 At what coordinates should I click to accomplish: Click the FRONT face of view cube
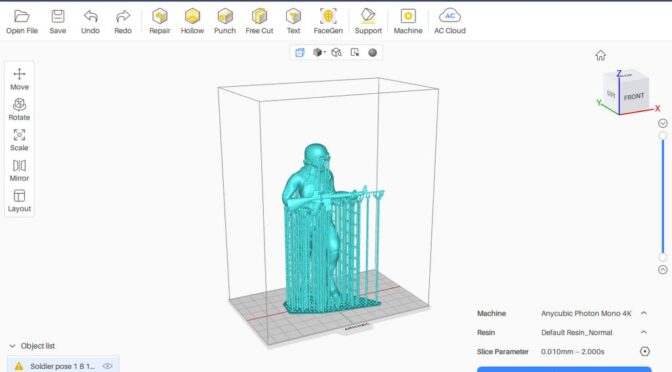click(x=634, y=97)
